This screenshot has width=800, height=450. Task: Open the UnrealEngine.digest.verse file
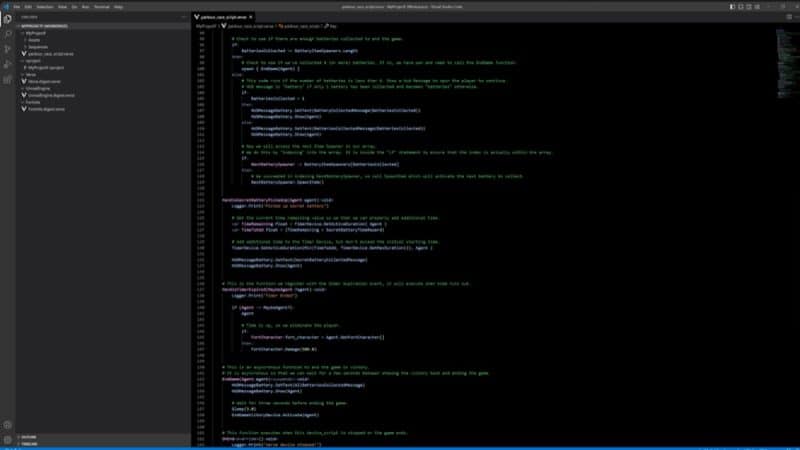point(103,95)
